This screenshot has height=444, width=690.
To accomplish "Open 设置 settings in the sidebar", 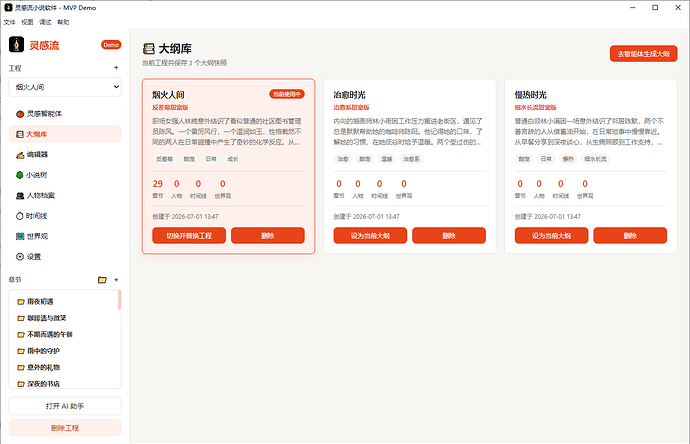I will tap(65, 257).
